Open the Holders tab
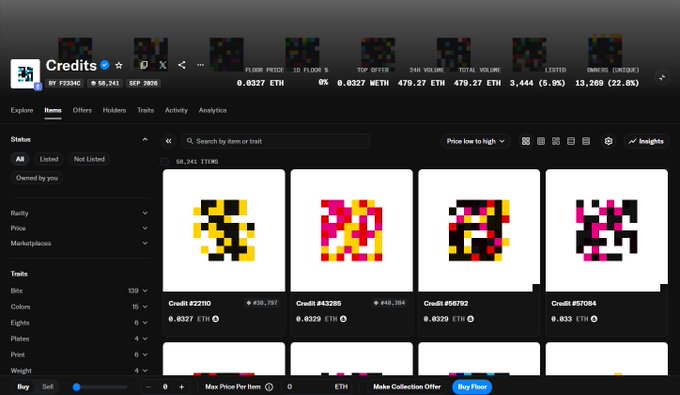The width and height of the screenshot is (680, 395). (114, 110)
